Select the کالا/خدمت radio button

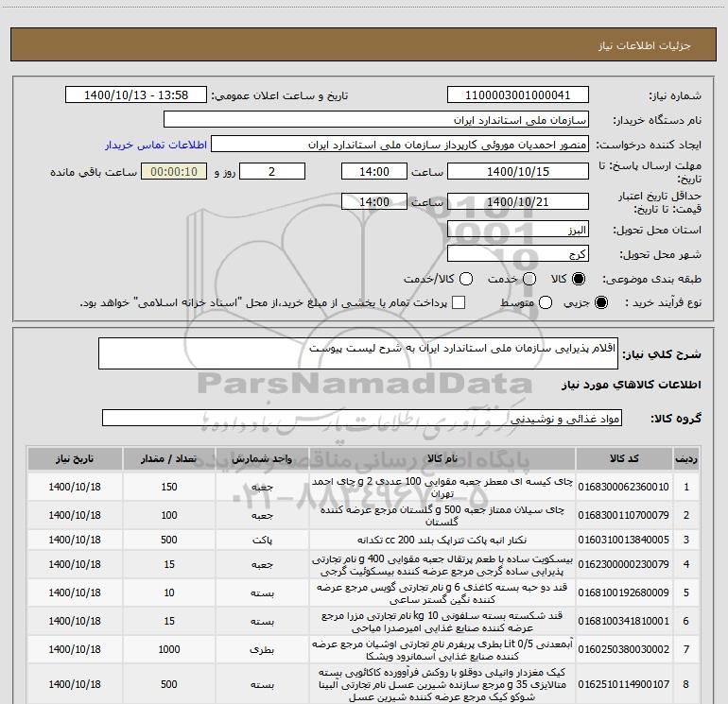coord(466,279)
